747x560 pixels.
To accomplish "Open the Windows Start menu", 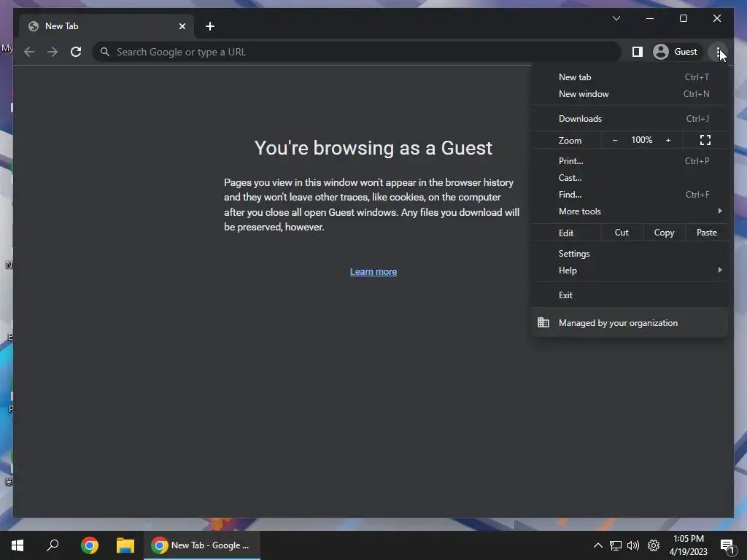I will pos(18,545).
